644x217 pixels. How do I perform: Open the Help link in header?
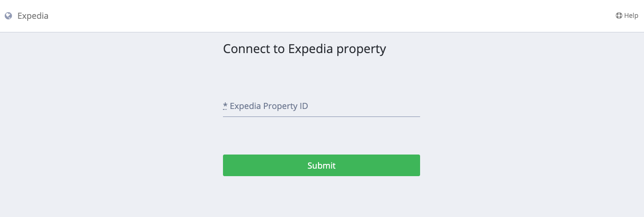pyautogui.click(x=627, y=15)
